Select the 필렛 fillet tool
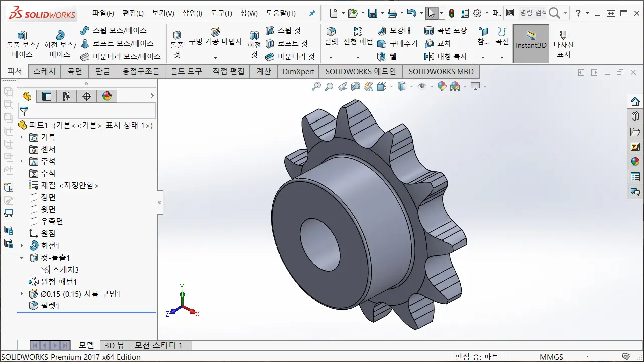This screenshot has width=644, height=362. pyautogui.click(x=331, y=37)
